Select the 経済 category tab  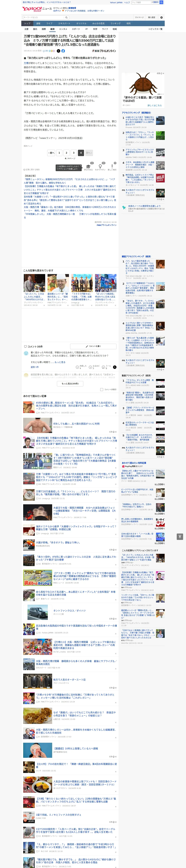coord(52,29)
